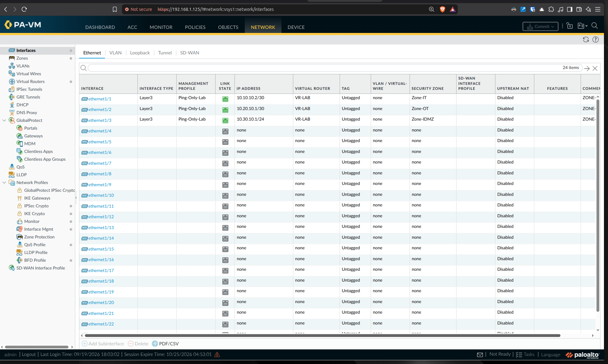Viewport: 608px width, 364px height.
Task: Open the Tunnel tab
Action: (x=165, y=53)
